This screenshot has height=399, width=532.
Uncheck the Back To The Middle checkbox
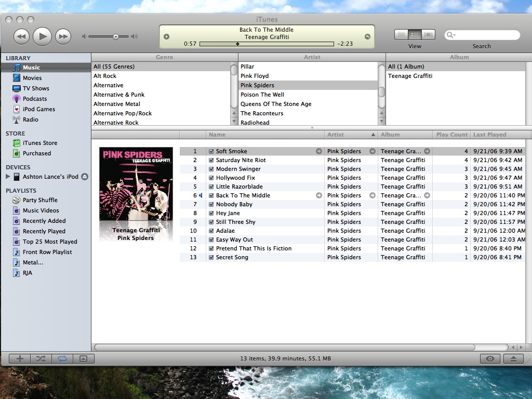tap(211, 195)
